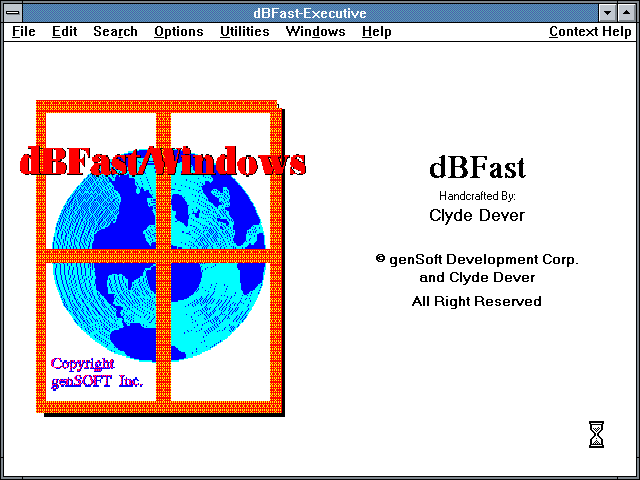Screen dimensions: 640x480
Task: Open the Options menu
Action: click(x=179, y=31)
